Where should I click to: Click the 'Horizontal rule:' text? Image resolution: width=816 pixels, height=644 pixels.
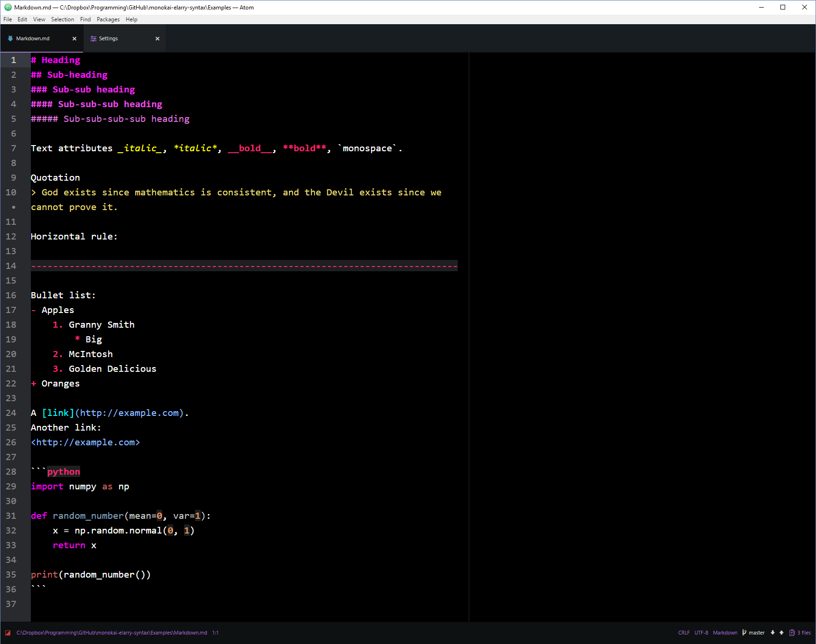click(74, 237)
